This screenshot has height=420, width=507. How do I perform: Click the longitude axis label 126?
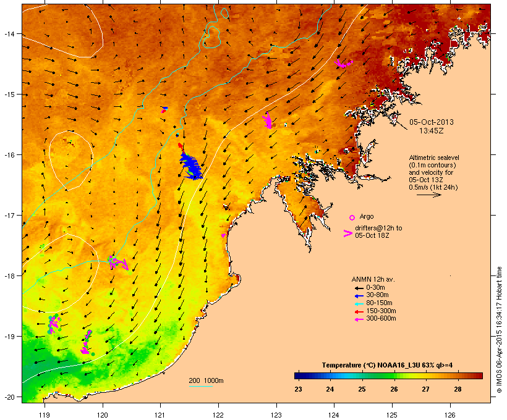(450, 415)
